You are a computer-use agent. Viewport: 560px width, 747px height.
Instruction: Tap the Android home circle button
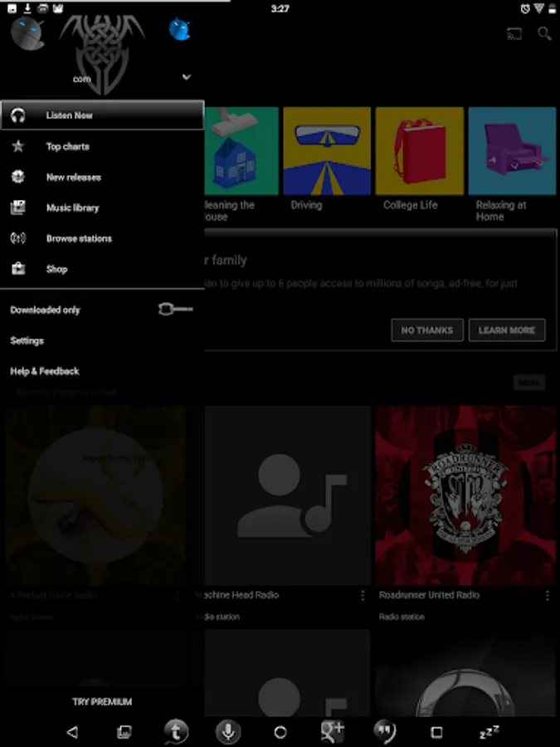click(x=280, y=732)
